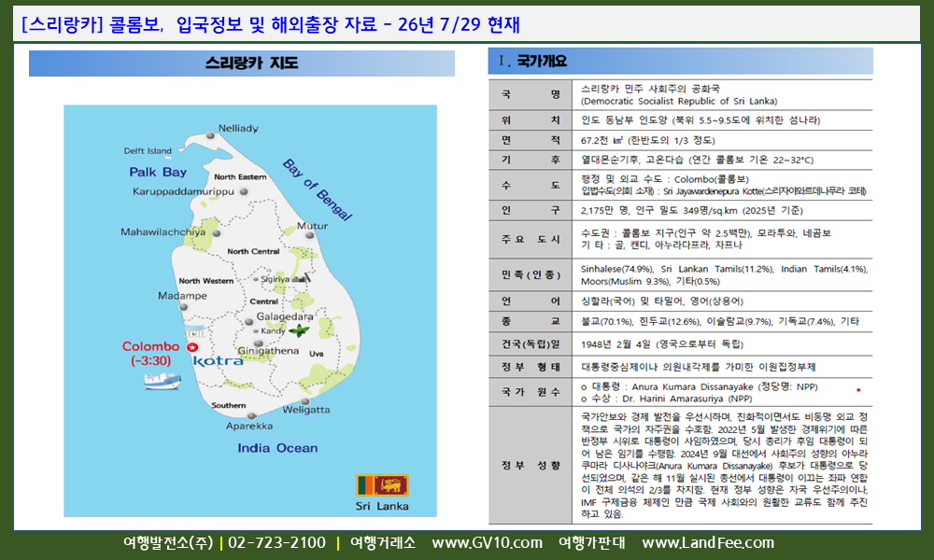Viewport: 934px width, 560px height.
Task: Click the Sri Lanka caption under flag
Action: pos(382,506)
